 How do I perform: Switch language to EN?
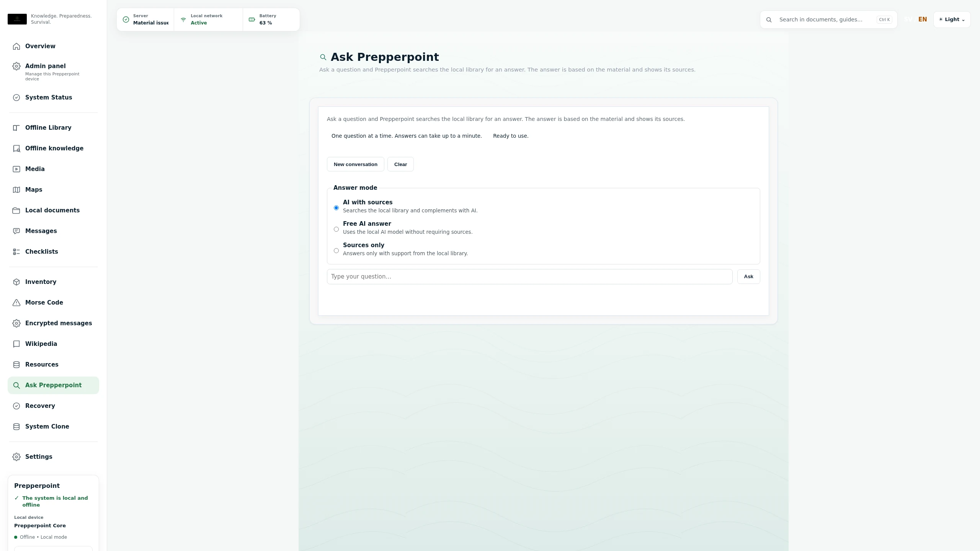coord(923,20)
